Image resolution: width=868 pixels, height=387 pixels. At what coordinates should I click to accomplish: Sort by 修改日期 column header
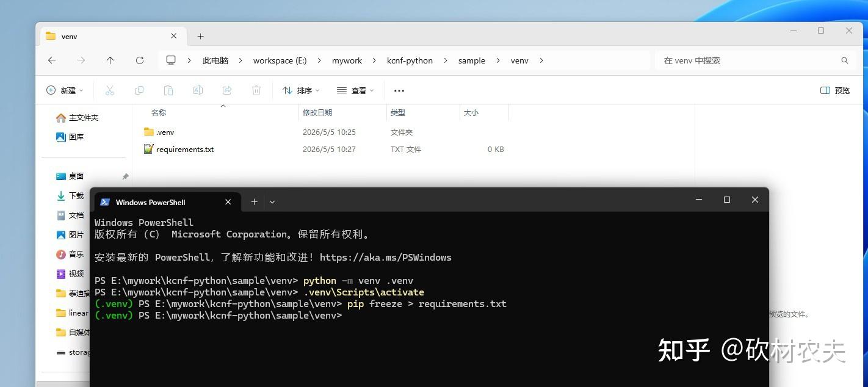pos(317,112)
